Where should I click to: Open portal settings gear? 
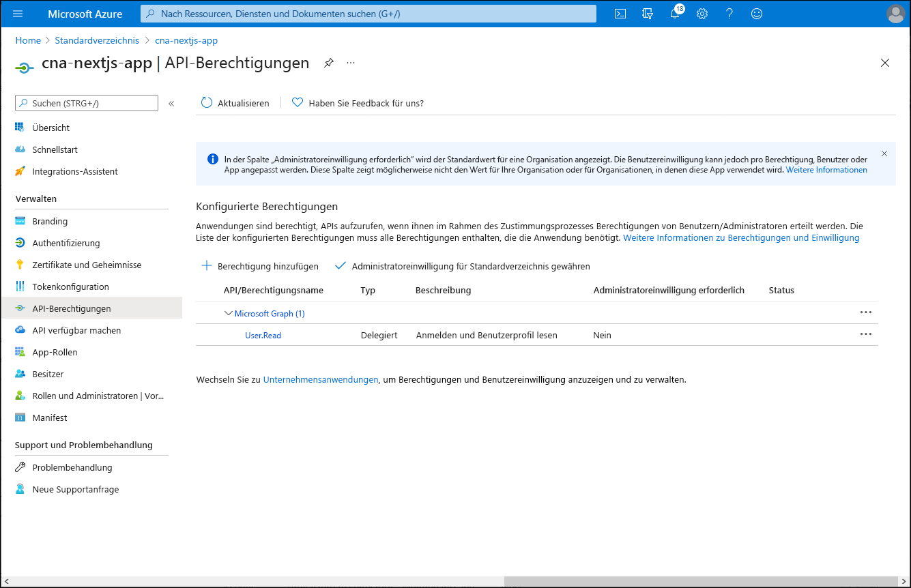pos(702,14)
